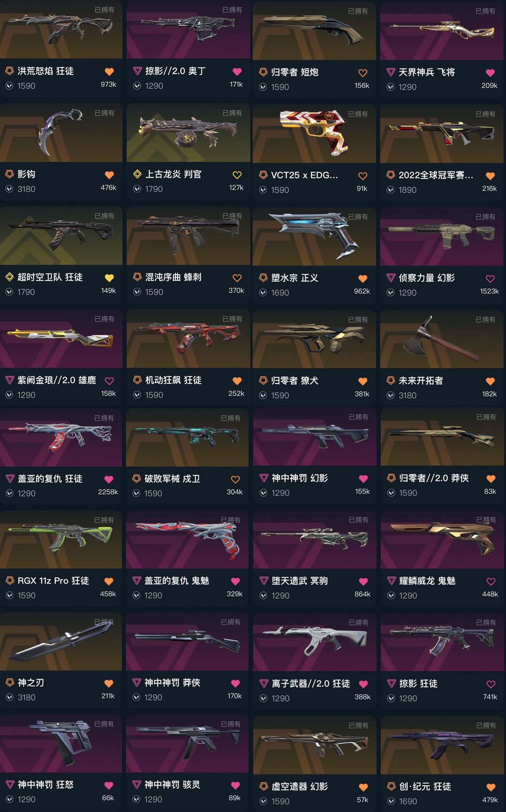This screenshot has height=812, width=506.
Task: Click the tier triangle icon beside 掠影//2.0 奥丁
Action: [137, 71]
